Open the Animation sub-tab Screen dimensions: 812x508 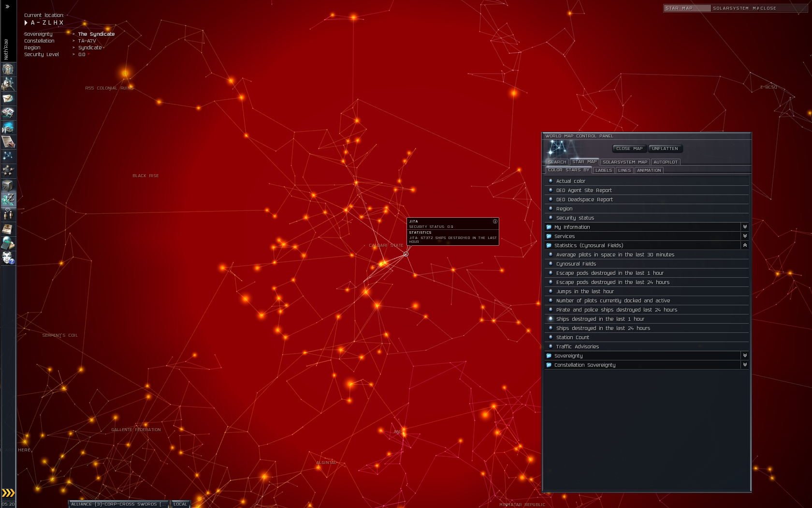coord(649,170)
